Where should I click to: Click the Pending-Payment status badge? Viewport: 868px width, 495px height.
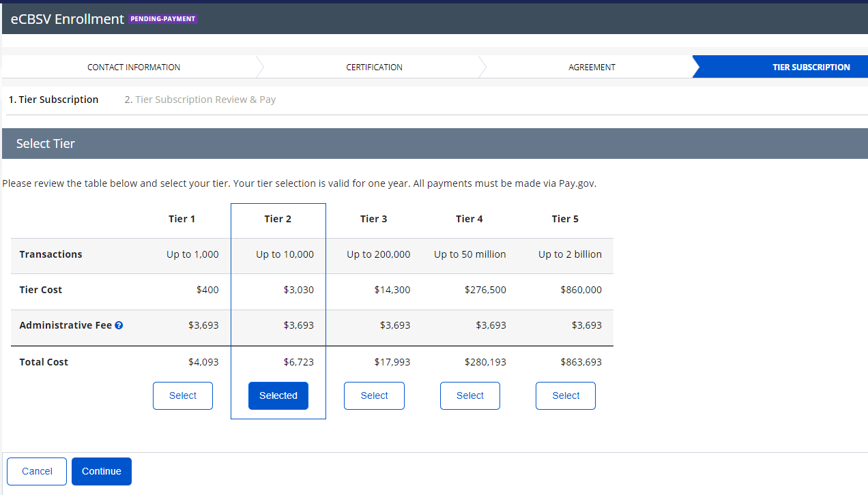[x=163, y=19]
